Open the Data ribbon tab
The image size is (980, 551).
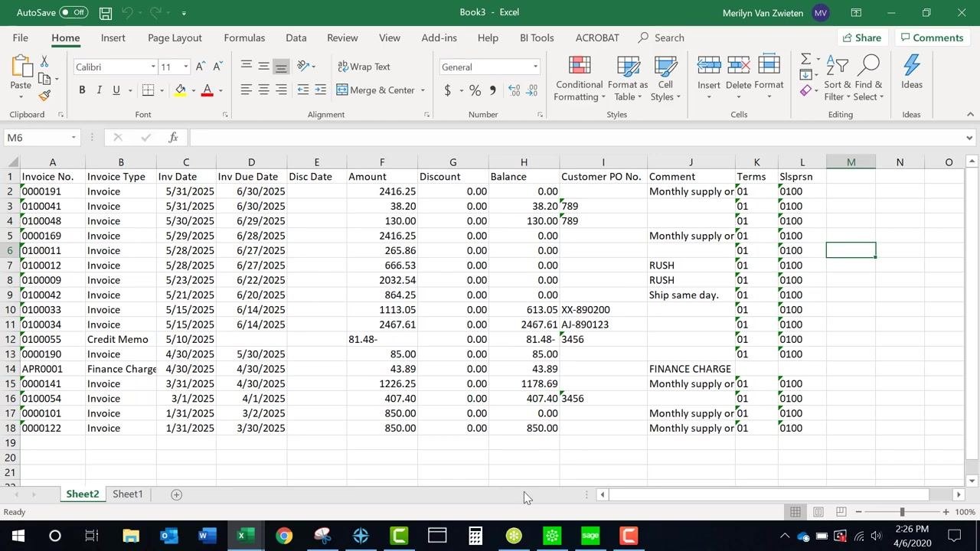click(x=296, y=37)
